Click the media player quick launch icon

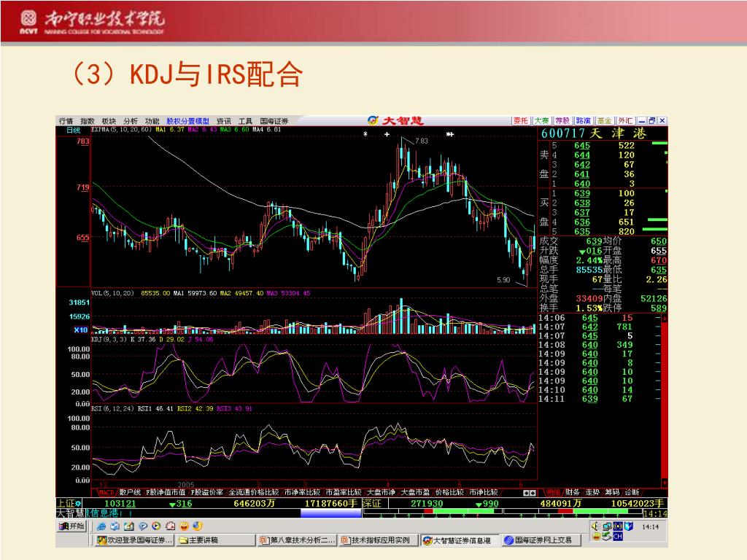tap(156, 526)
